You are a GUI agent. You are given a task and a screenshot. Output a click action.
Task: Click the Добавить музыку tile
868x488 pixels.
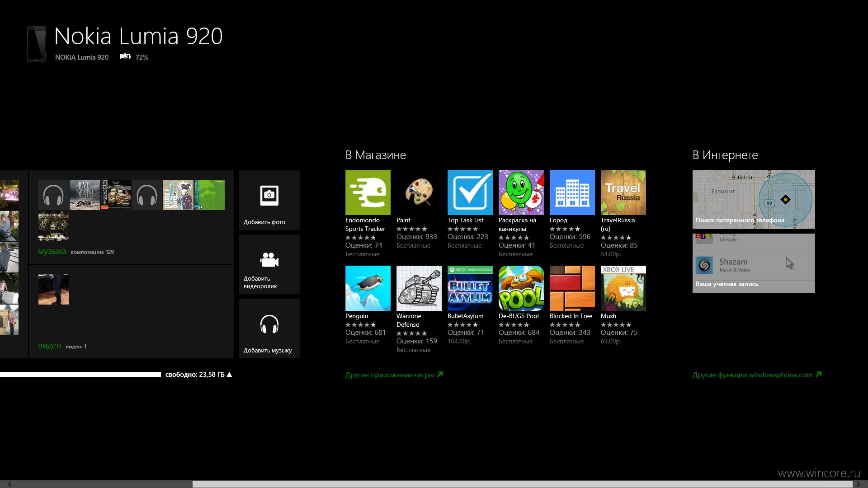pos(269,328)
